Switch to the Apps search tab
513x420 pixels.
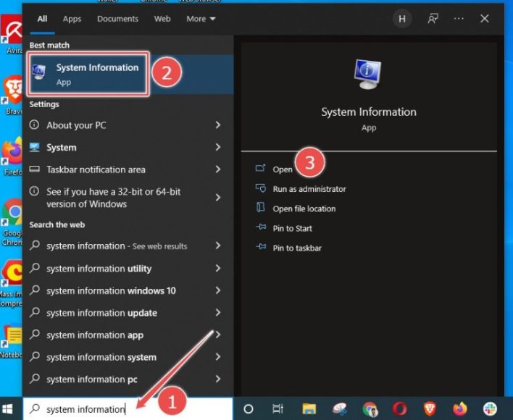[72, 19]
